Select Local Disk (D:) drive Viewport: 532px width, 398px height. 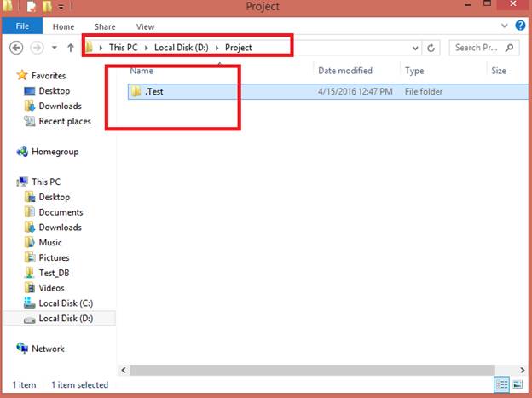coord(66,319)
